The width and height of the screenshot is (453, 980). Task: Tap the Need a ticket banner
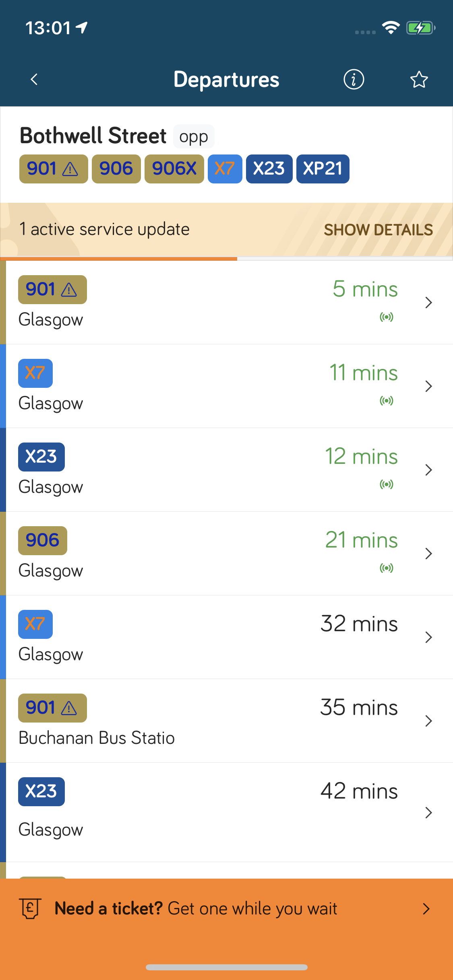[x=226, y=908]
